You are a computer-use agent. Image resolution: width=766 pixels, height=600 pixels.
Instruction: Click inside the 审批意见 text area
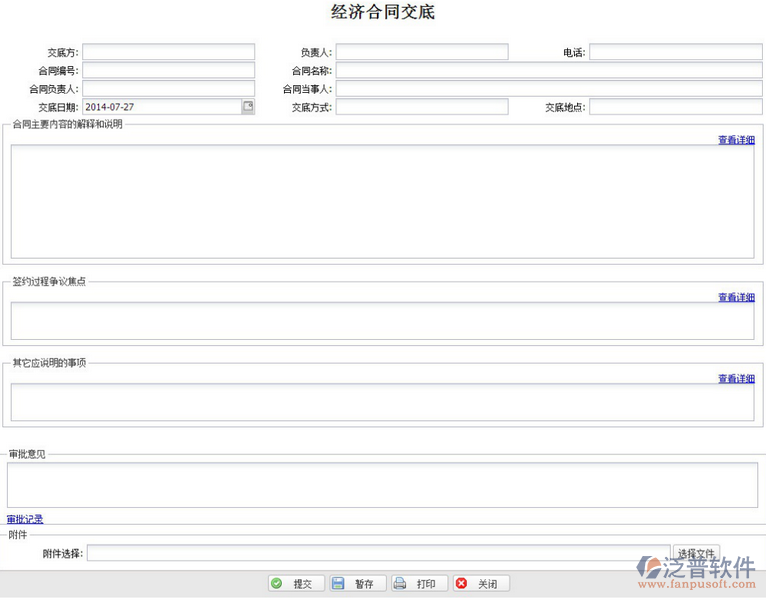click(x=382, y=485)
